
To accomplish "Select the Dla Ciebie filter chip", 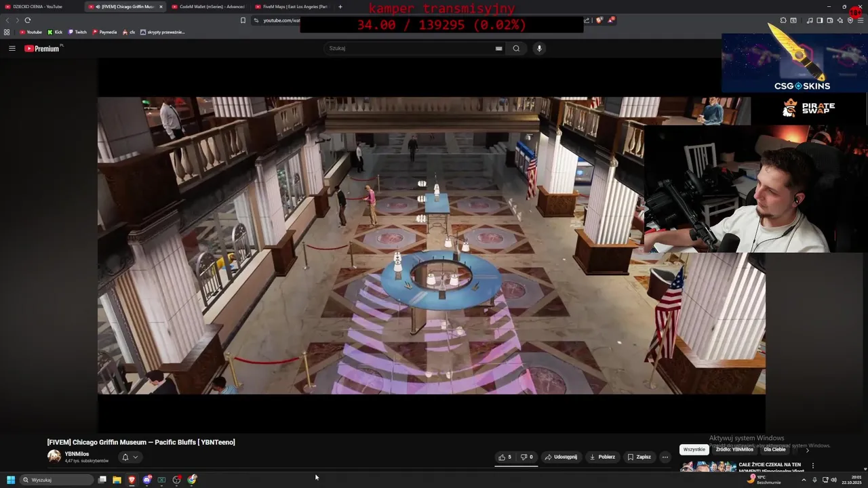I will click(774, 449).
